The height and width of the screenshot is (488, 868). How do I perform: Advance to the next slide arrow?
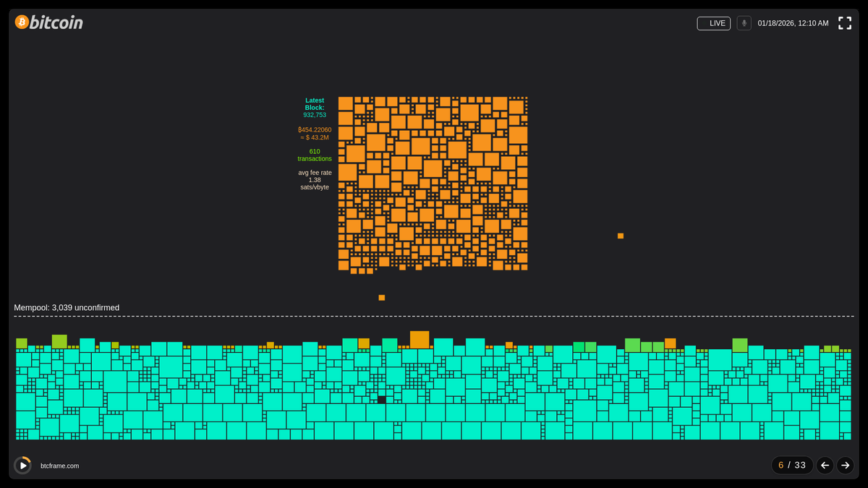tap(845, 465)
